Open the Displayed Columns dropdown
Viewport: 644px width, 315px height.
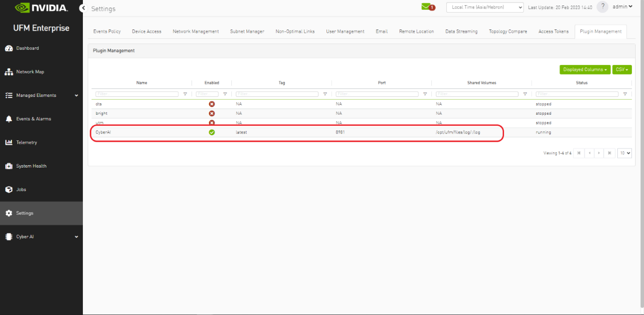click(585, 70)
